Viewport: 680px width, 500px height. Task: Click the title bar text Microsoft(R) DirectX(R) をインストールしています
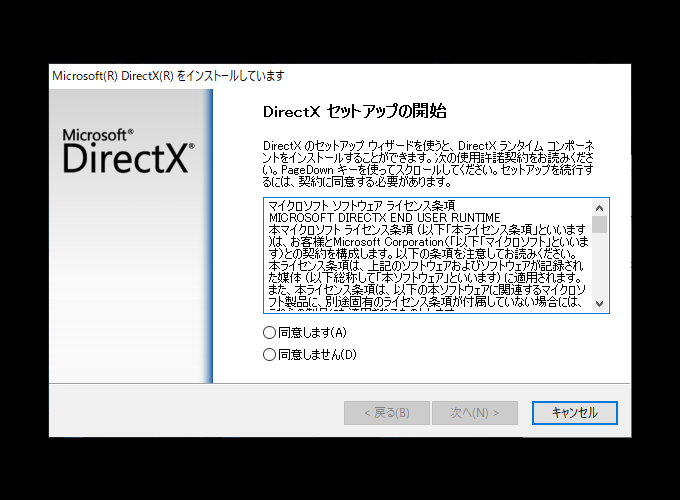pyautogui.click(x=168, y=76)
